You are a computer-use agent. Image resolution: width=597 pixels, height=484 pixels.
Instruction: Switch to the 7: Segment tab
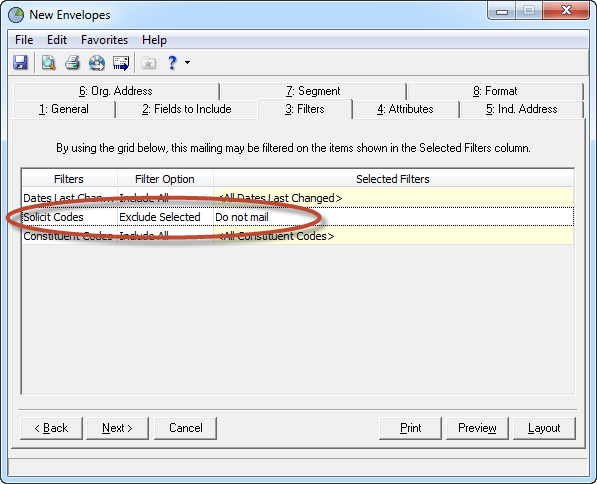pos(313,91)
